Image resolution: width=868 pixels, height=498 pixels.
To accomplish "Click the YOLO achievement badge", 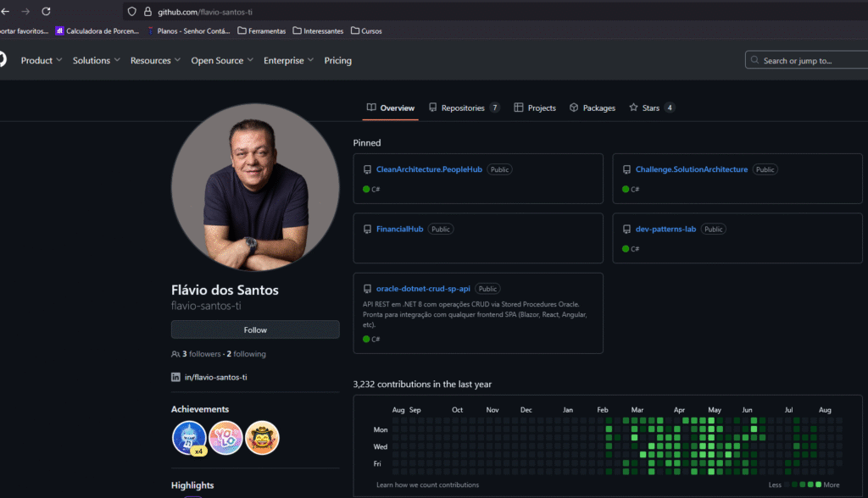I will (x=225, y=437).
